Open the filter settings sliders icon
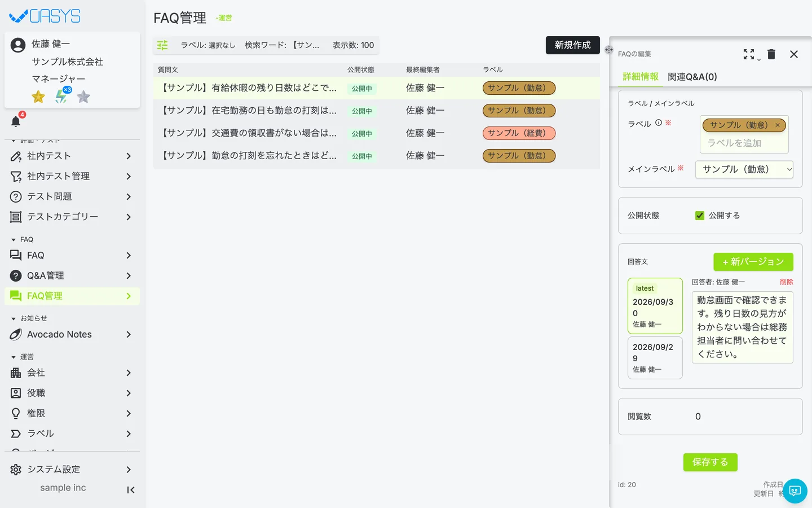This screenshot has height=508, width=812. pyautogui.click(x=162, y=45)
